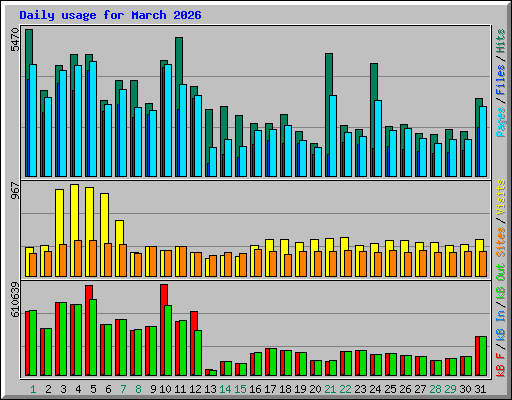512x400 pixels.
Task: Select day label 26 on the x-axis
Action: coord(405,389)
